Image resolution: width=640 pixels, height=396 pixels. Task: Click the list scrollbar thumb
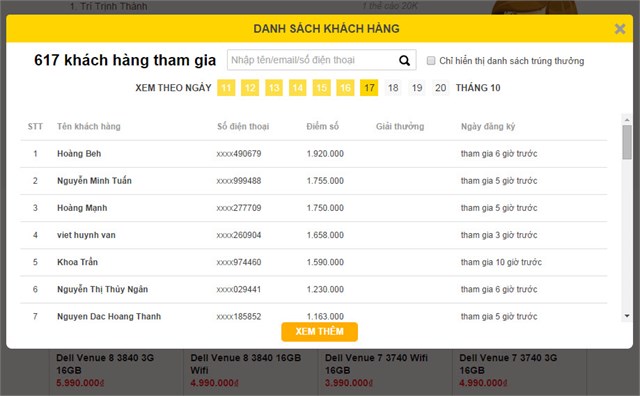tap(627, 142)
